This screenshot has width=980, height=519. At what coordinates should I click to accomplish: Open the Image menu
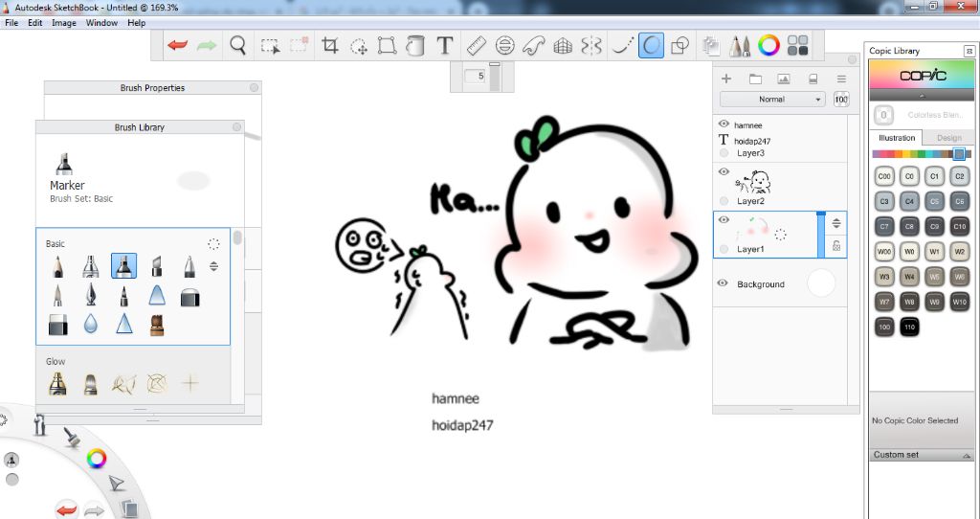tap(64, 23)
